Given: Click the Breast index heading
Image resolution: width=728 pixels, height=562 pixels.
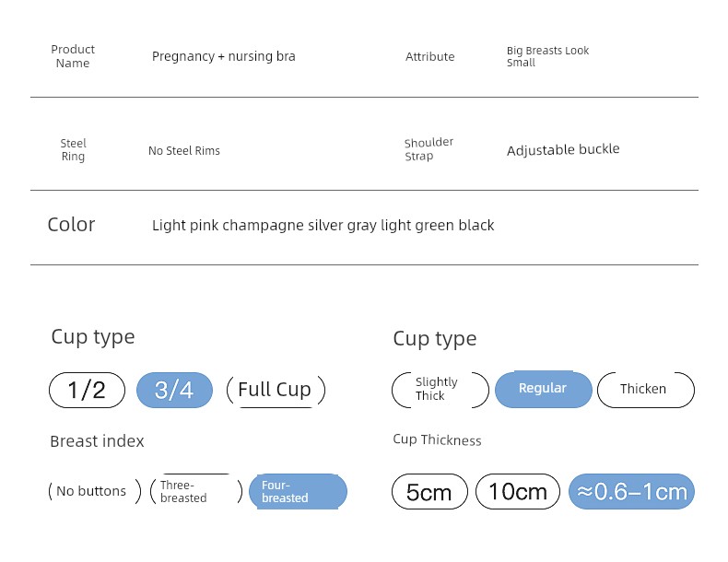Looking at the screenshot, I should (x=97, y=441).
